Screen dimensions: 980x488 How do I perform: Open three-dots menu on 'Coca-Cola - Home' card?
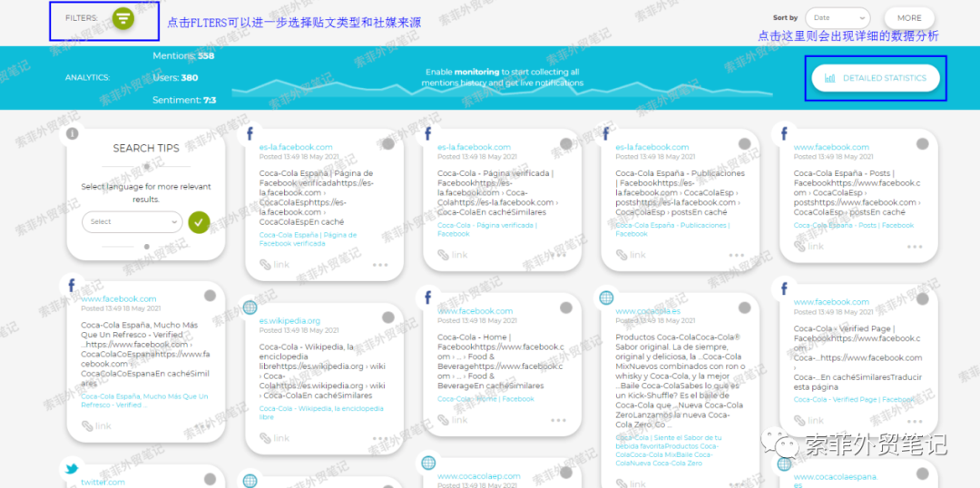(558, 420)
